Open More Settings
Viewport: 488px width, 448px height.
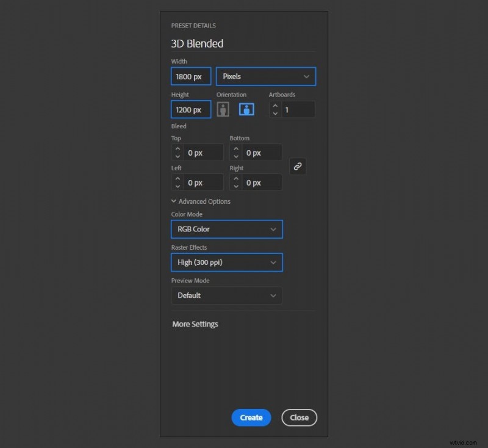[195, 324]
